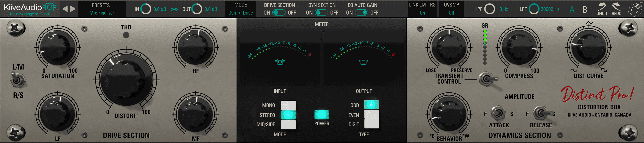644x143 pixels.
Task: Flip the Attack F/S switch
Action: [498, 113]
